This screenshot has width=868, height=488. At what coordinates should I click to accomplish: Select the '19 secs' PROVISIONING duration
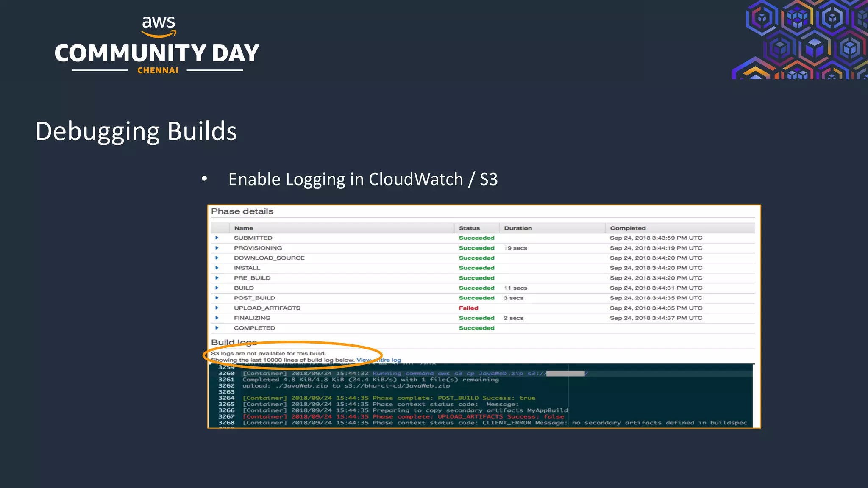515,248
